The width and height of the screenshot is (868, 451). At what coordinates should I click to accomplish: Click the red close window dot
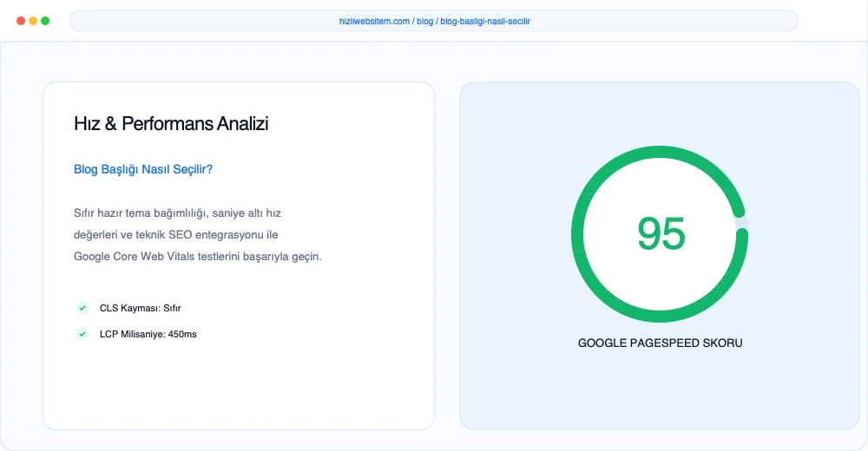point(21,21)
